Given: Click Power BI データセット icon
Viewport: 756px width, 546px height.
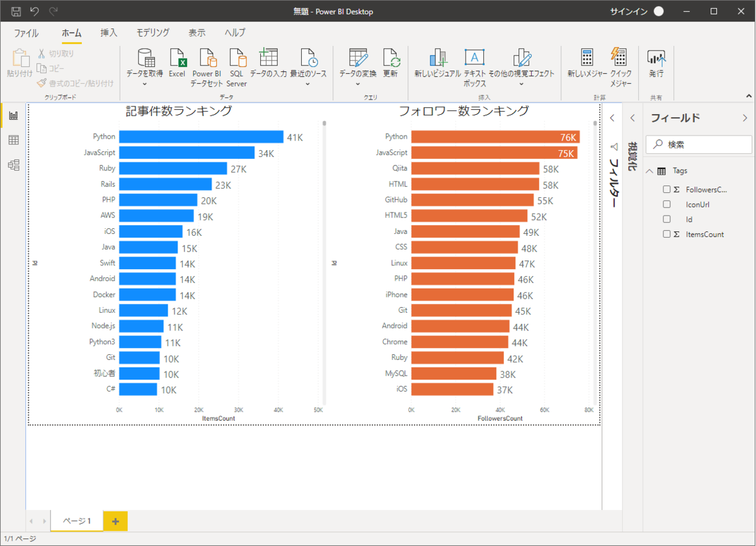Looking at the screenshot, I should [207, 58].
